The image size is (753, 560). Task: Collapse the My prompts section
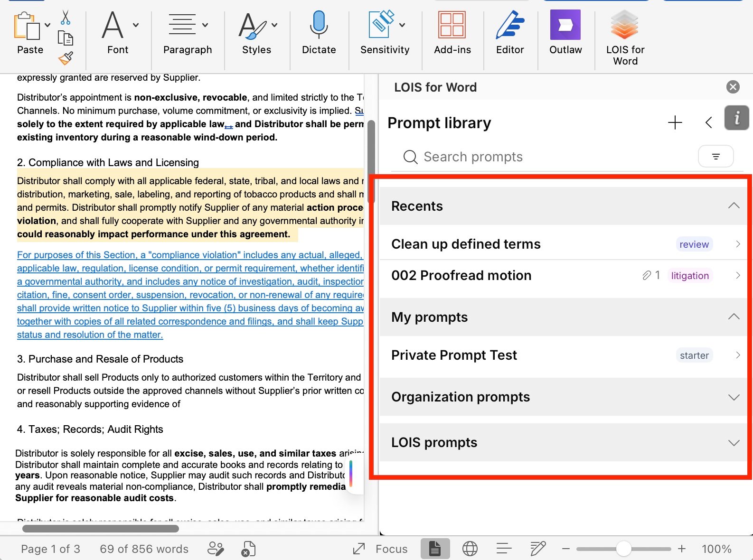pyautogui.click(x=734, y=317)
